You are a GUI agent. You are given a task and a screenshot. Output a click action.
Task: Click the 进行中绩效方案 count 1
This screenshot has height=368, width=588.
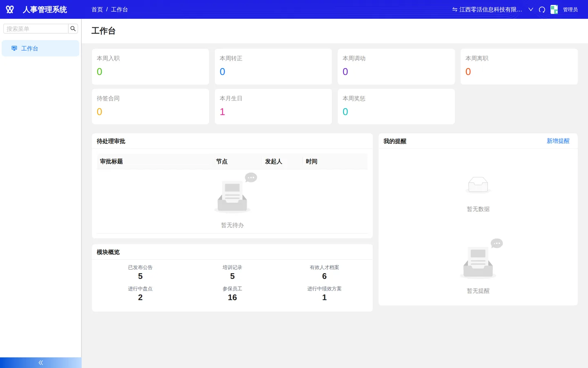[x=324, y=298]
